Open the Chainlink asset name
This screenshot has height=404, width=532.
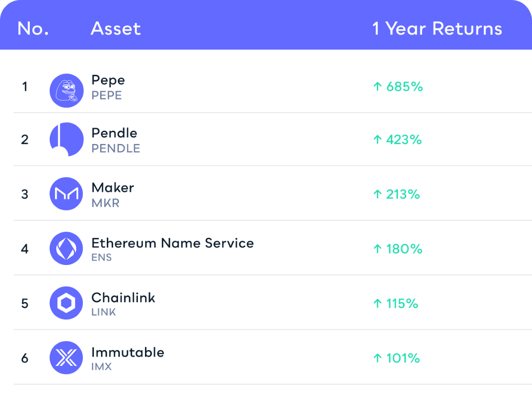pyautogui.click(x=123, y=297)
